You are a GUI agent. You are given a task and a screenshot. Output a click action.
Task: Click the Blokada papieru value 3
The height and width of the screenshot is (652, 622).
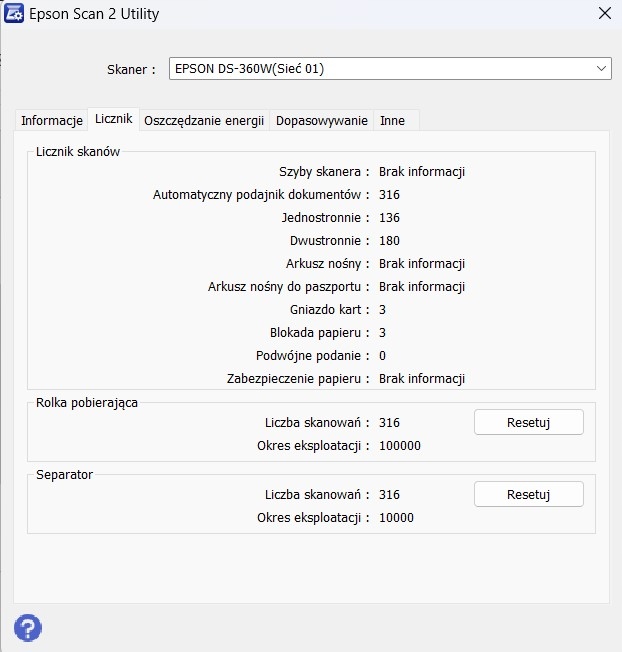point(383,333)
